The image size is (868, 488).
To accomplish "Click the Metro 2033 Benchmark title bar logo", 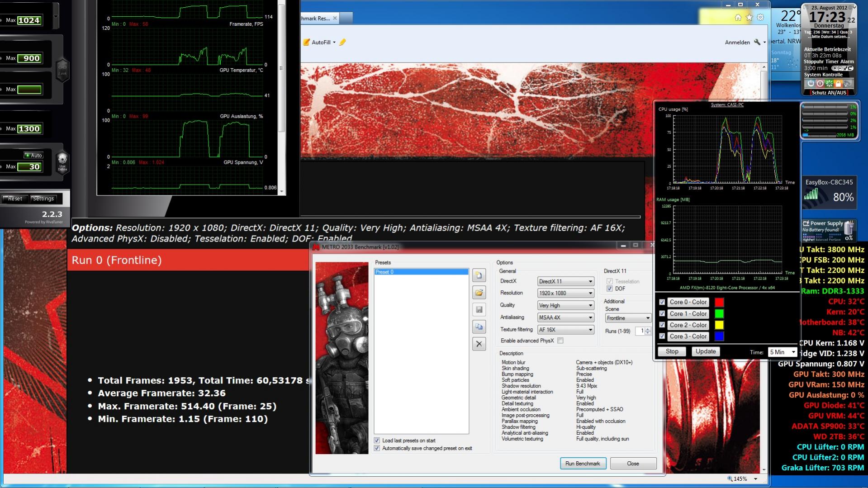I will click(x=316, y=247).
